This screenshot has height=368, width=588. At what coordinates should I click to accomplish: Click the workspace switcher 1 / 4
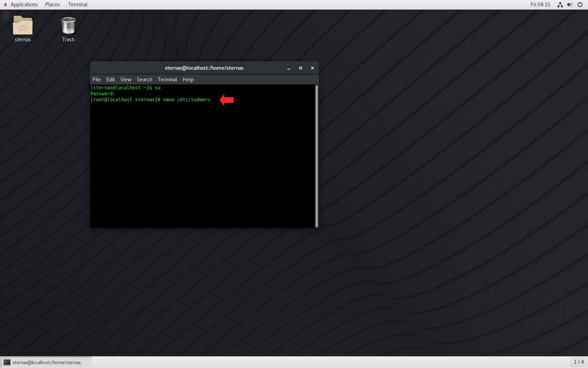click(x=579, y=362)
